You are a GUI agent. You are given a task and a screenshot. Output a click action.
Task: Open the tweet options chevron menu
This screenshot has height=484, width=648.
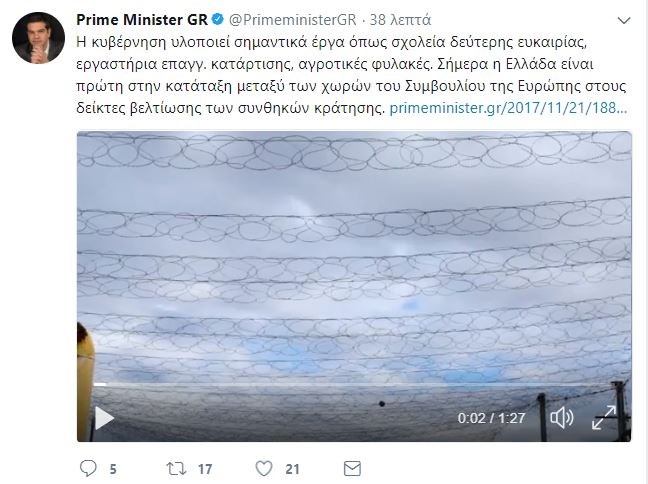click(624, 20)
